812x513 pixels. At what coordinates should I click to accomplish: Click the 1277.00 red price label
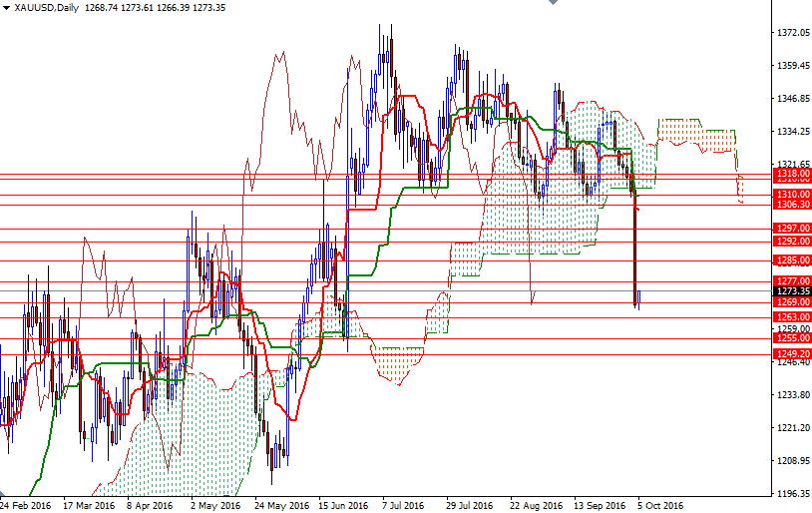pos(792,281)
